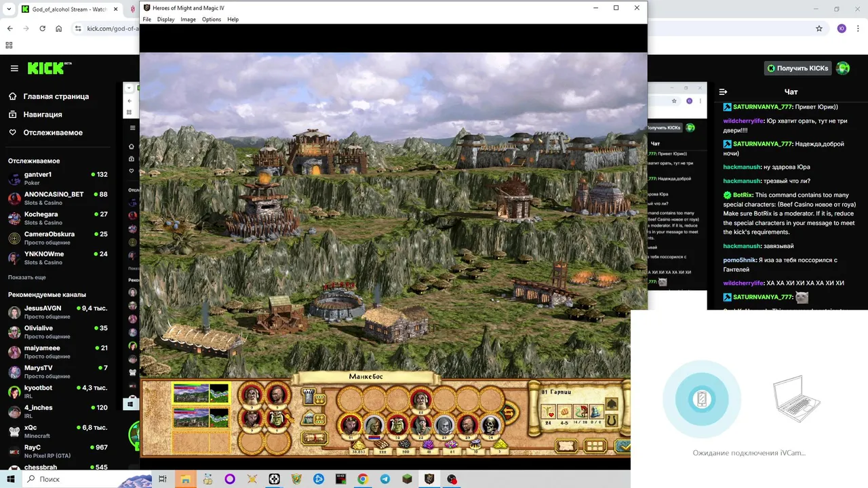Click the gold pile resource icon
Viewport: 868px width, 488px height.
point(357,445)
